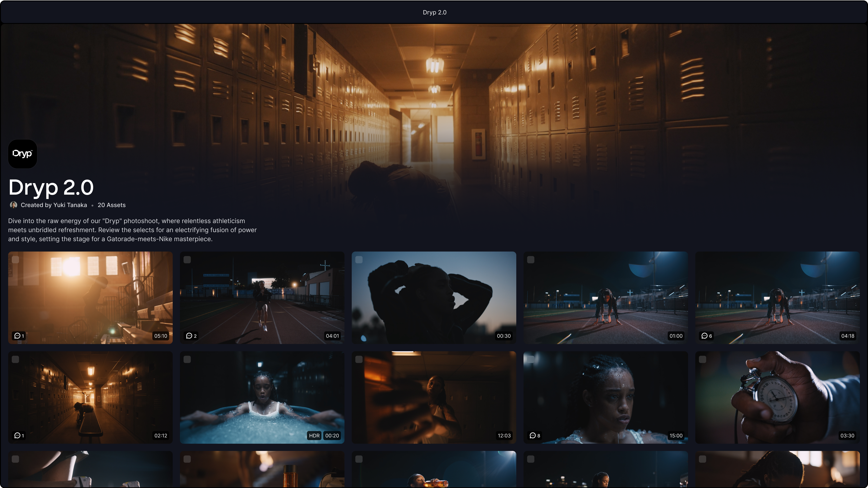Open the hand holding stopwatch thumbnail
The image size is (868, 488).
(x=777, y=397)
